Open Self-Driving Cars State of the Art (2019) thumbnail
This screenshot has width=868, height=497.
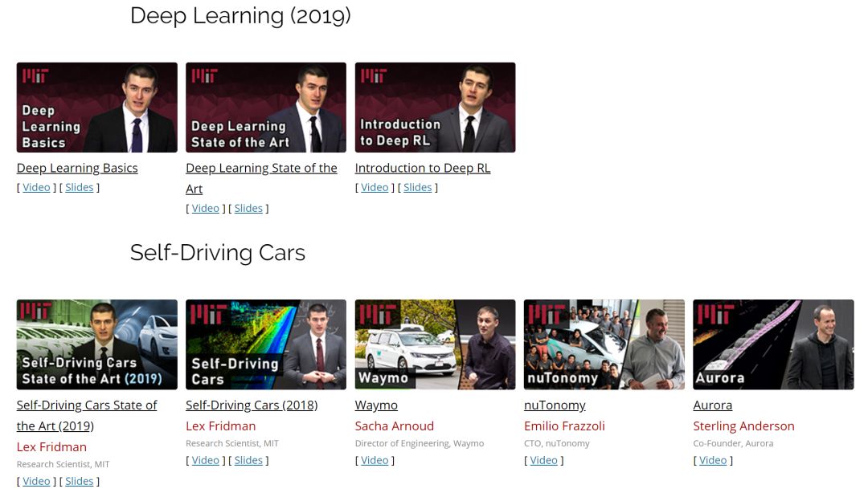pos(97,344)
